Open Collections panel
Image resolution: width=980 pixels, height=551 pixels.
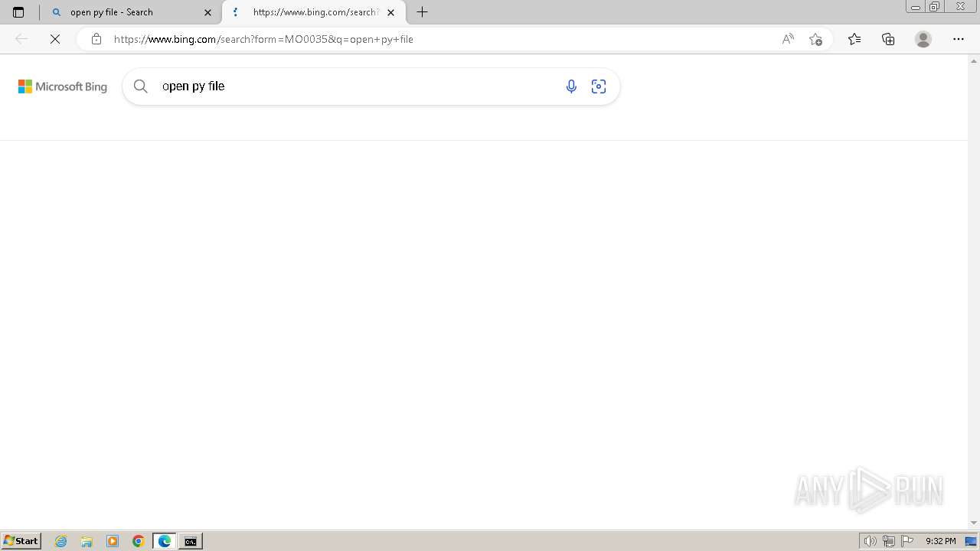click(x=888, y=39)
